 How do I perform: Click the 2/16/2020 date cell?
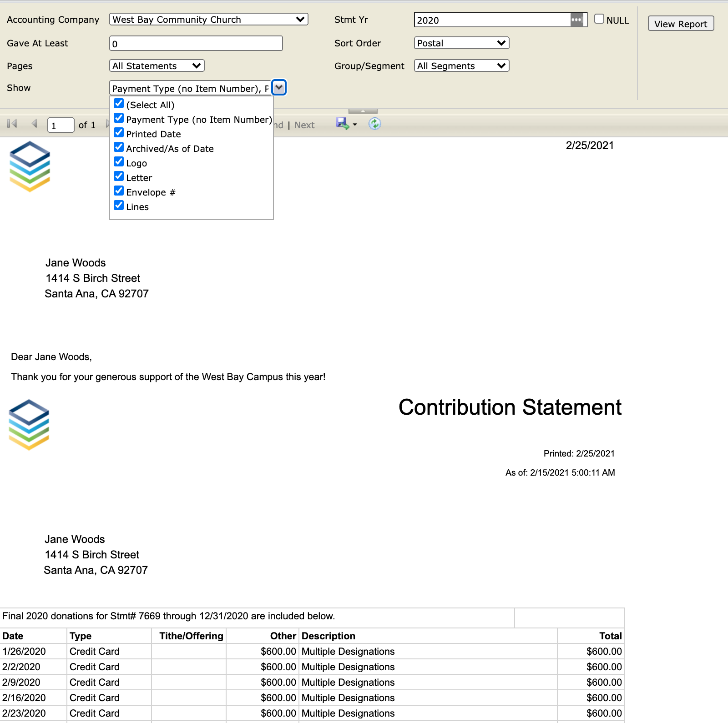pos(34,698)
